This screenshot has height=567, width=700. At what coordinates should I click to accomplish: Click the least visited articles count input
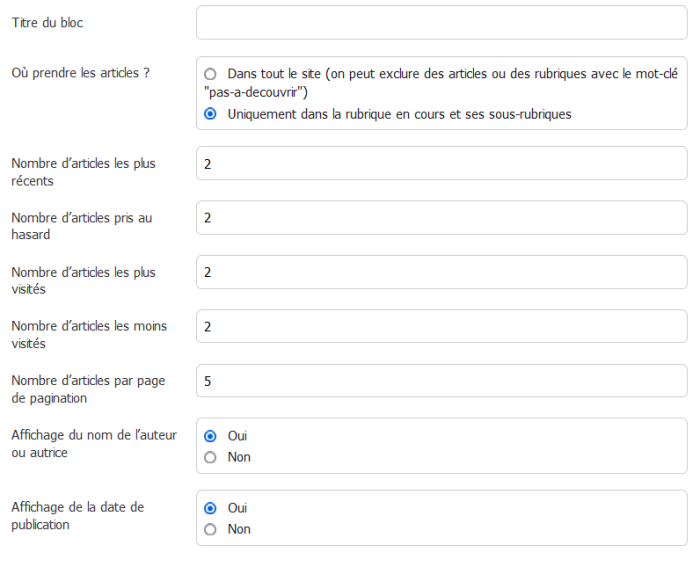(441, 326)
